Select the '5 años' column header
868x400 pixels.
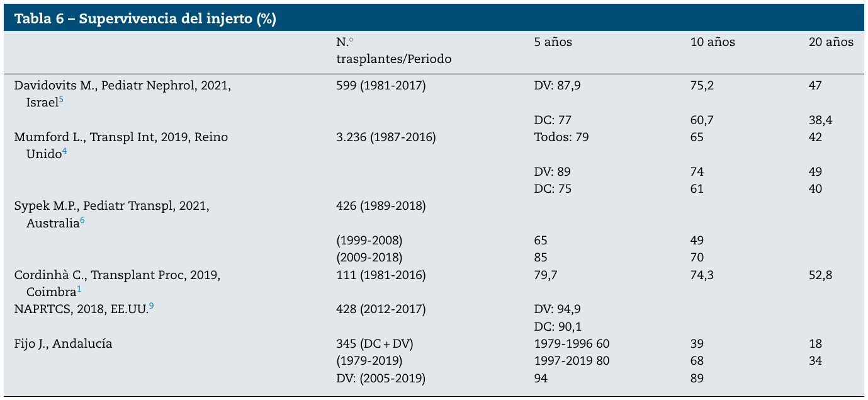click(553, 42)
